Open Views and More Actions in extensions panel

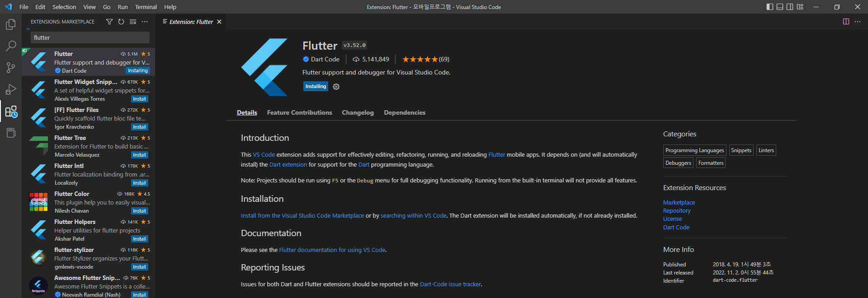(x=145, y=22)
